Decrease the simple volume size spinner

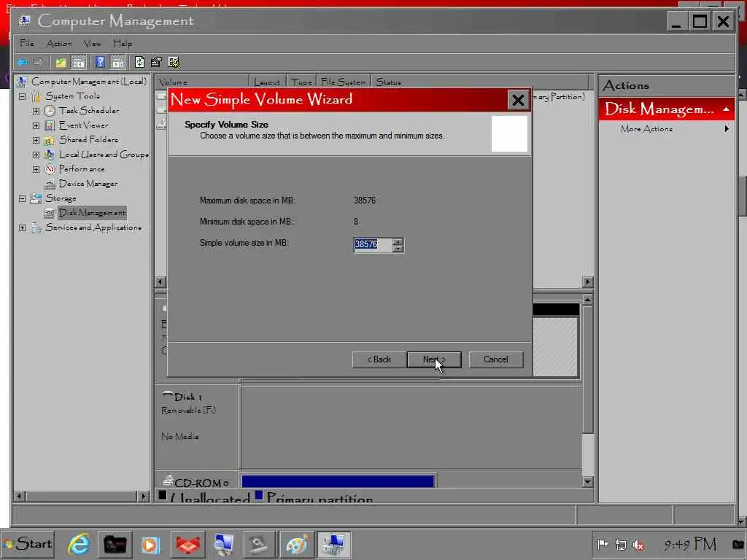click(398, 249)
